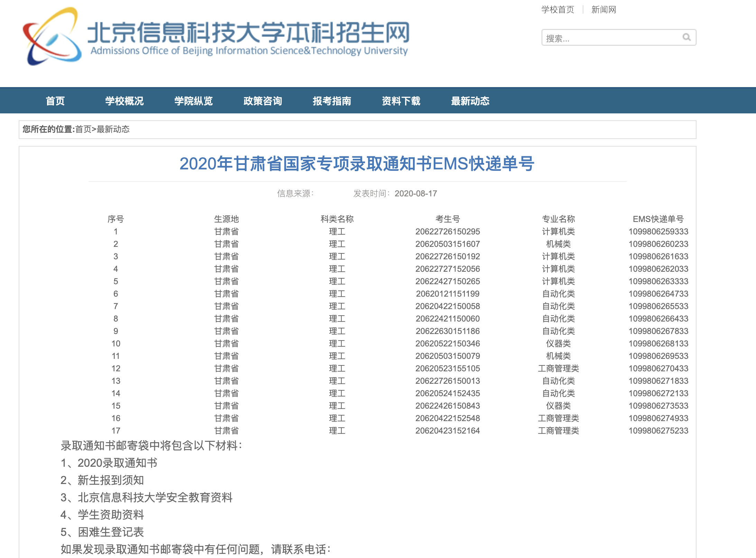Click the site title 北京信息科技大学本科招生网
756x558 pixels.
[249, 32]
